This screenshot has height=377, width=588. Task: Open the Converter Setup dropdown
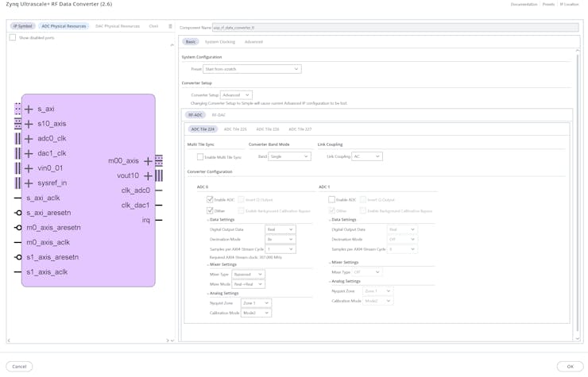[x=236, y=95]
